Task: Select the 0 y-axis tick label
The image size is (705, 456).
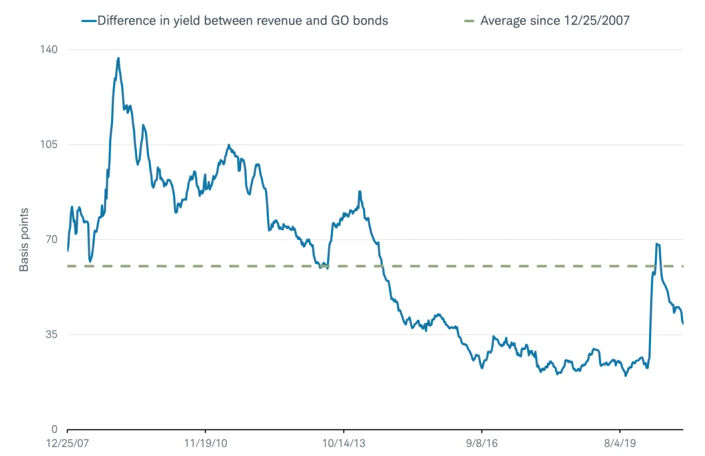Action: (x=54, y=429)
